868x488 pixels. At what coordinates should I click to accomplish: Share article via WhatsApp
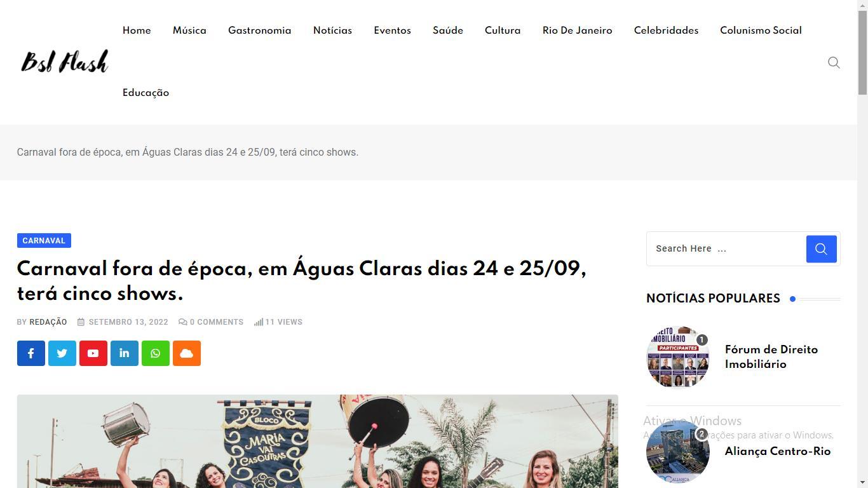coord(156,353)
